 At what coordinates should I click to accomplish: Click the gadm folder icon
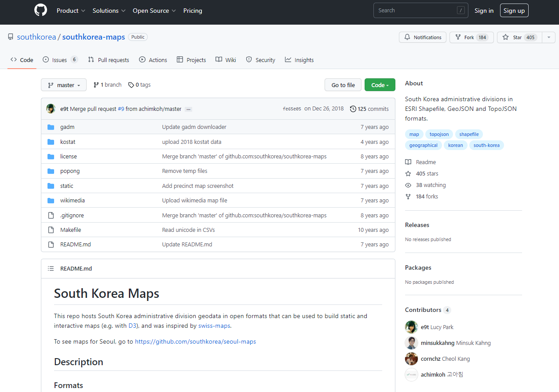click(x=51, y=127)
